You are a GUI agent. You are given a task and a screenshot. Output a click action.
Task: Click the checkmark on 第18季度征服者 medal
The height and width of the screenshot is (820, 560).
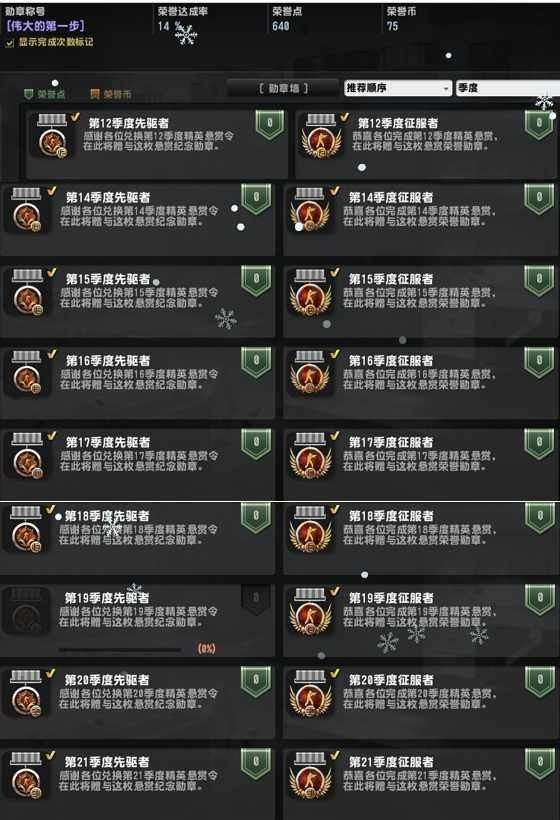(335, 510)
